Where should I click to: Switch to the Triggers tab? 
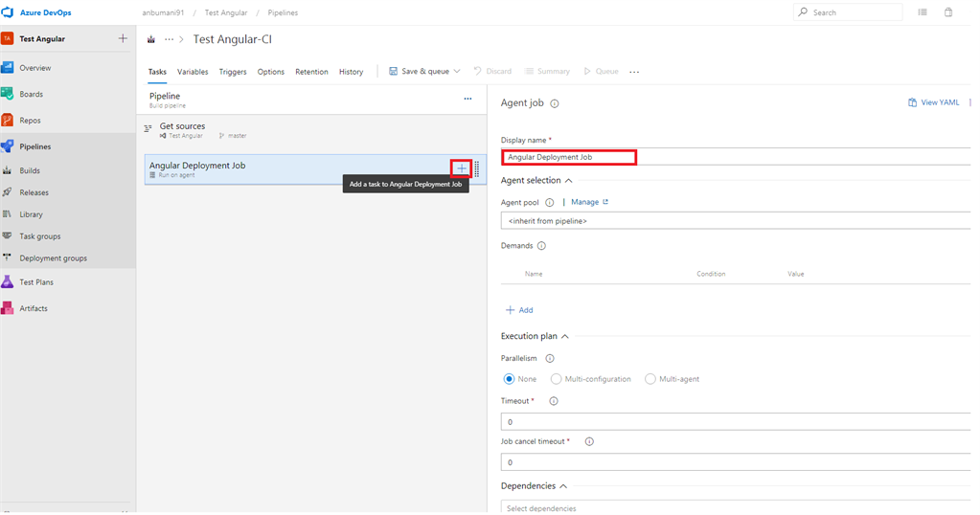[x=233, y=72]
